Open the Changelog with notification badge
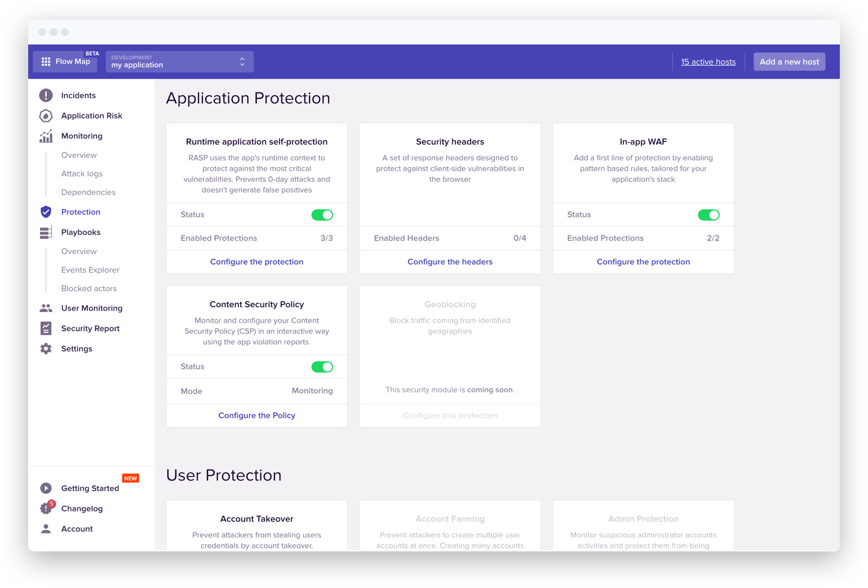 (x=82, y=509)
